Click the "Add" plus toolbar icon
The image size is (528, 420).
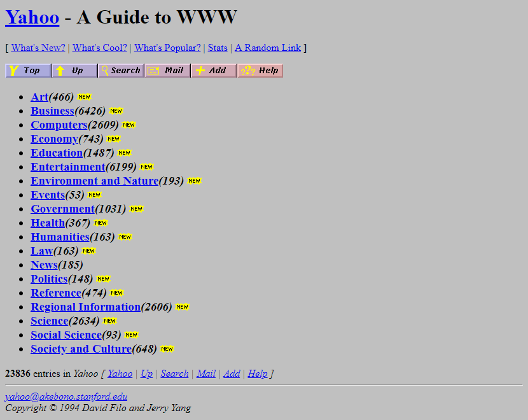coord(213,70)
